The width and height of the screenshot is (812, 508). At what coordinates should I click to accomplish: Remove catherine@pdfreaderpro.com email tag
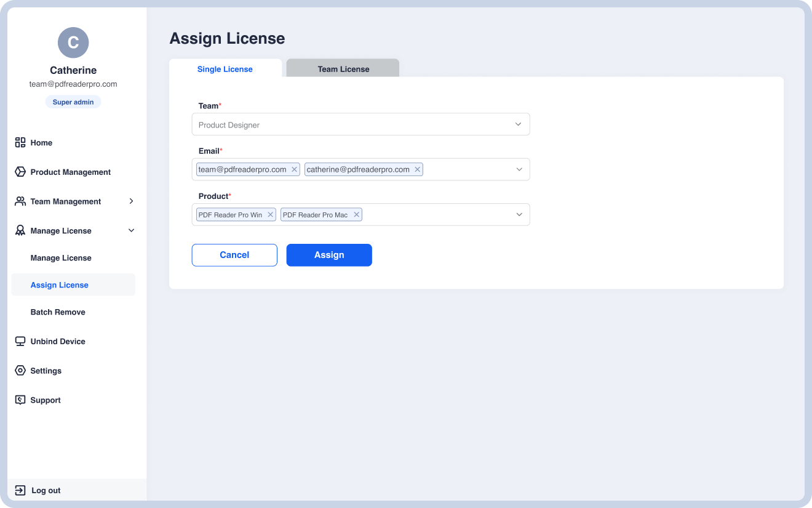coord(417,169)
